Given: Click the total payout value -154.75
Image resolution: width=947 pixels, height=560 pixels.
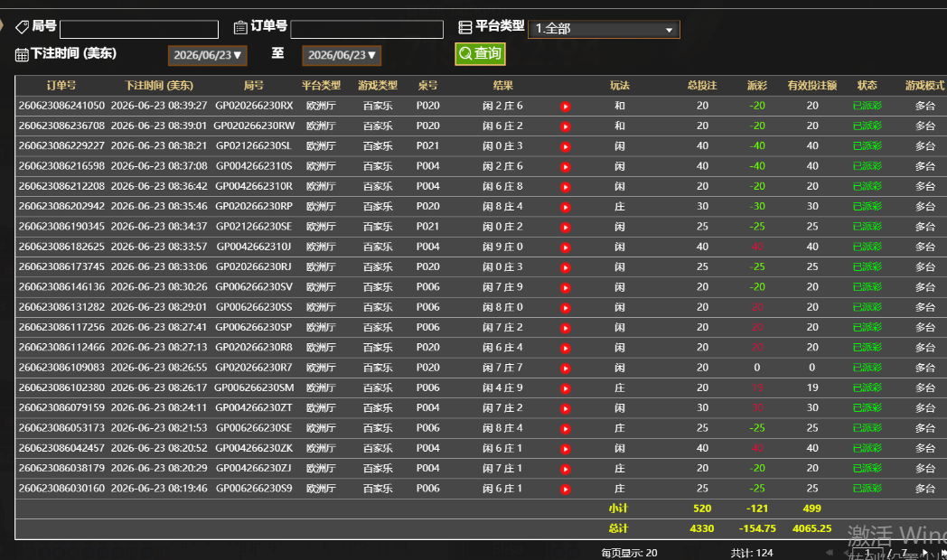Looking at the screenshot, I should [757, 528].
